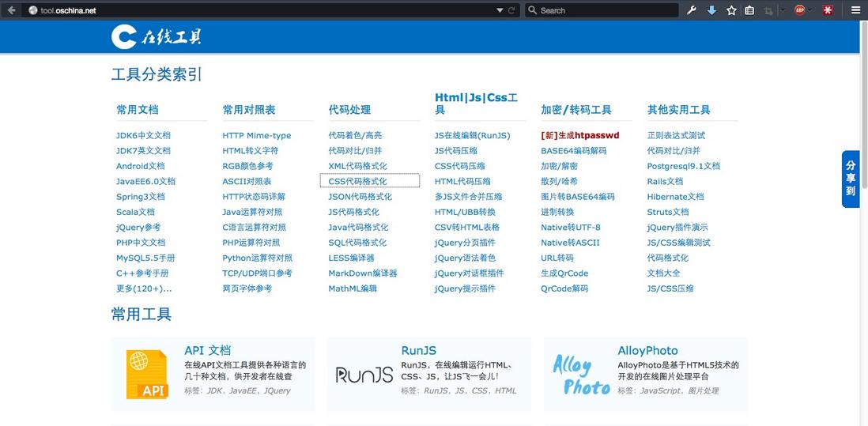Open jQuery参考 link

(138, 228)
